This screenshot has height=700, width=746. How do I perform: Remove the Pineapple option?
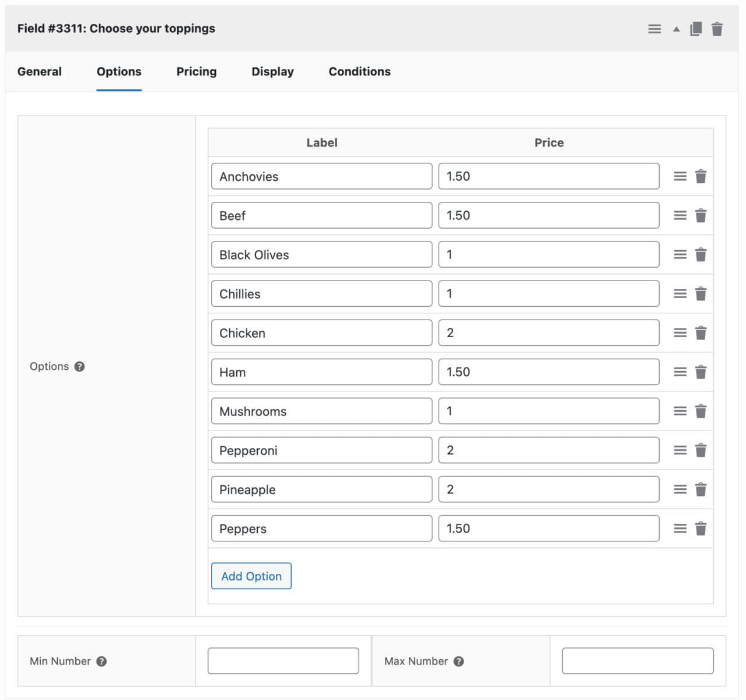coord(701,489)
